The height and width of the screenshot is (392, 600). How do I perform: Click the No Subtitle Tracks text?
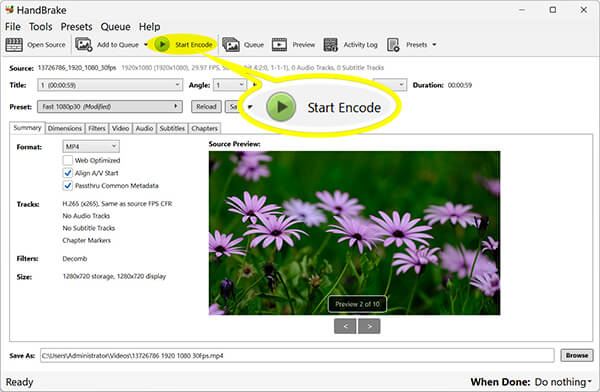[x=89, y=228]
